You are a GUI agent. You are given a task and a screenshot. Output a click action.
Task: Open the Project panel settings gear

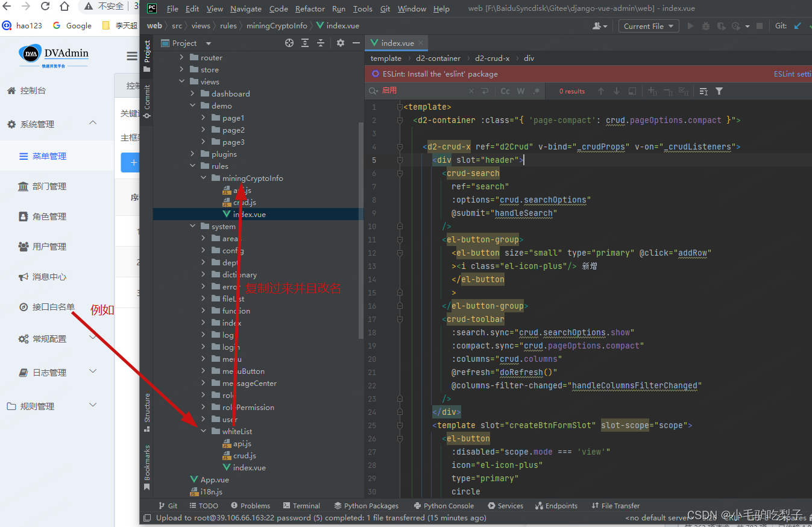tap(341, 43)
